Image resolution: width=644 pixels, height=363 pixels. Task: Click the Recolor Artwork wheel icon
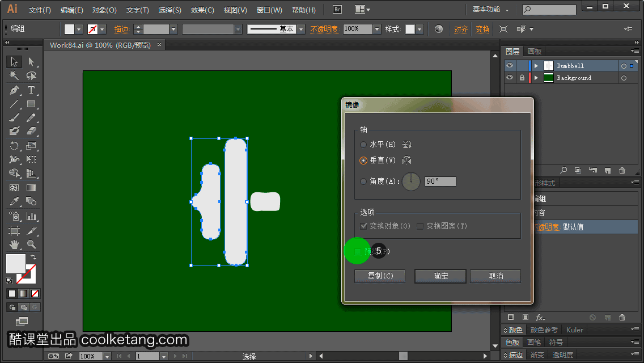[x=439, y=29]
